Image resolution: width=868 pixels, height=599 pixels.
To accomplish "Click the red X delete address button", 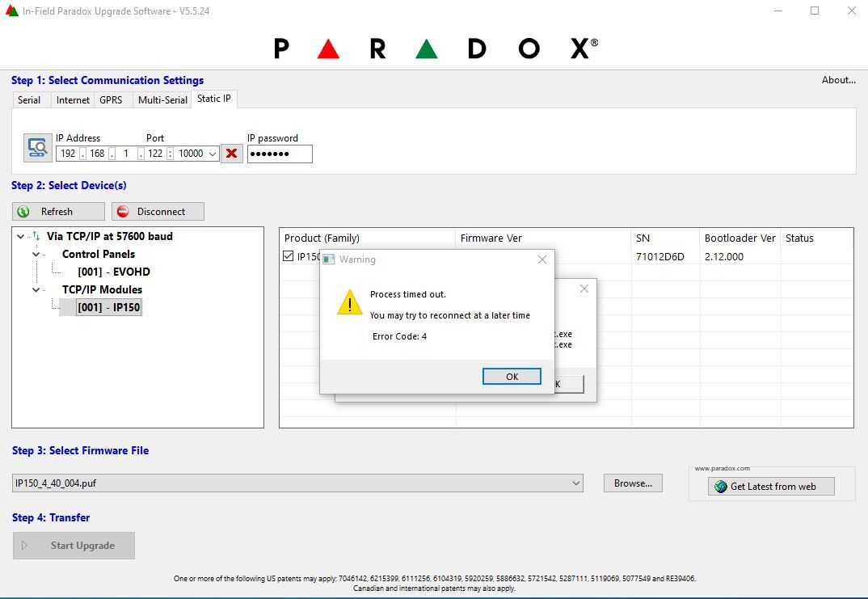I will coord(231,154).
